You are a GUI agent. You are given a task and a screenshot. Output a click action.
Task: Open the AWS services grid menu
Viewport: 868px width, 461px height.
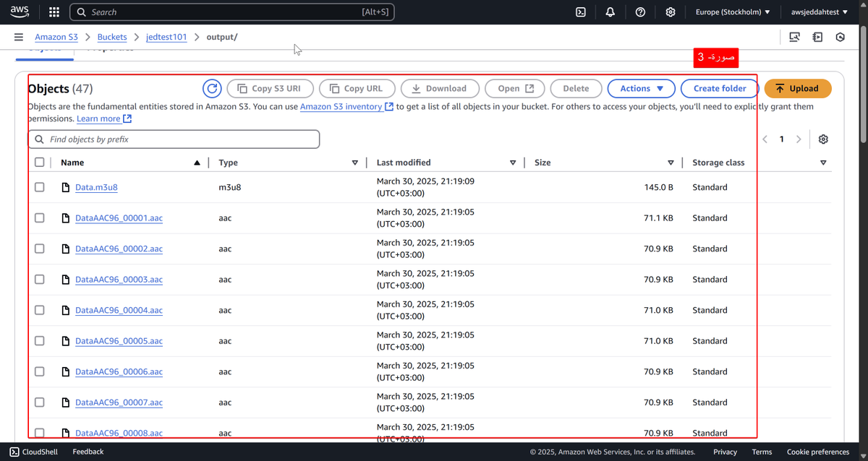click(x=54, y=12)
